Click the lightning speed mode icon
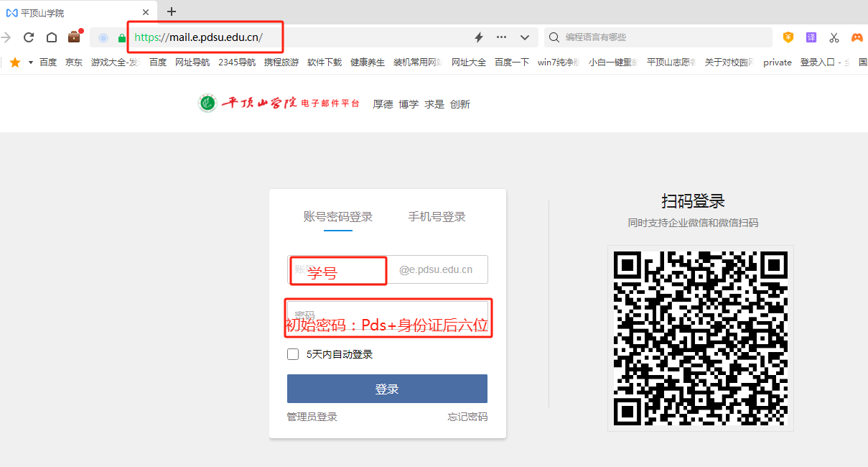Screen dimensions: 868x467 [479, 37]
